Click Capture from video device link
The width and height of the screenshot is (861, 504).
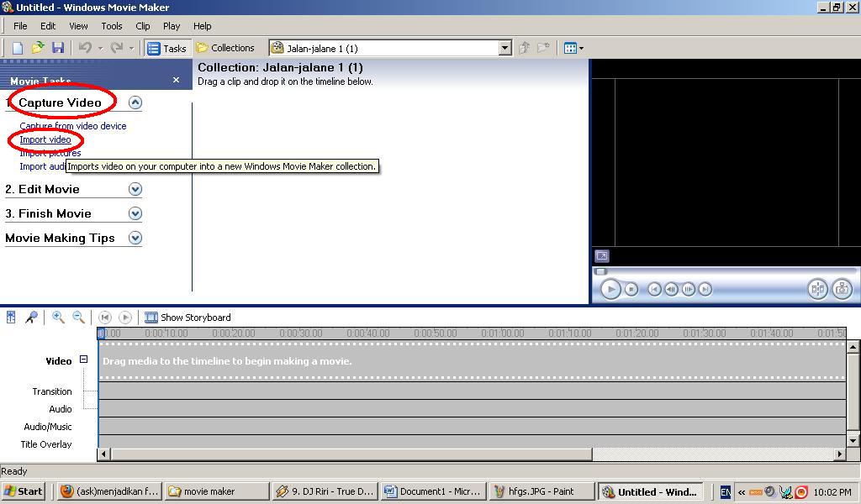[x=73, y=126]
